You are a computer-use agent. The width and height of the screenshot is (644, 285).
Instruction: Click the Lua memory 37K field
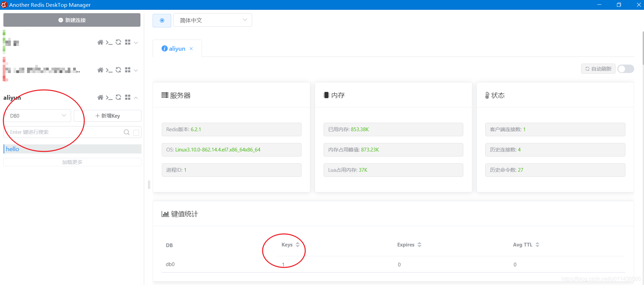(x=393, y=170)
